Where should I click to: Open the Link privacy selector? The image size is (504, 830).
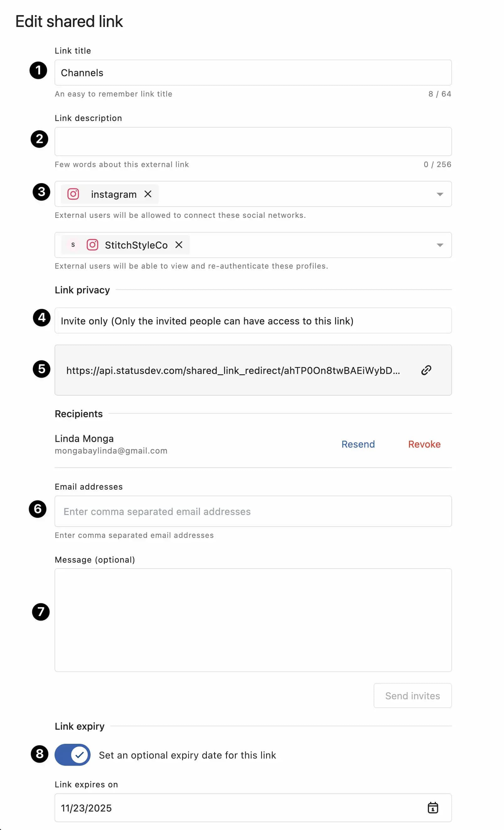tap(253, 321)
